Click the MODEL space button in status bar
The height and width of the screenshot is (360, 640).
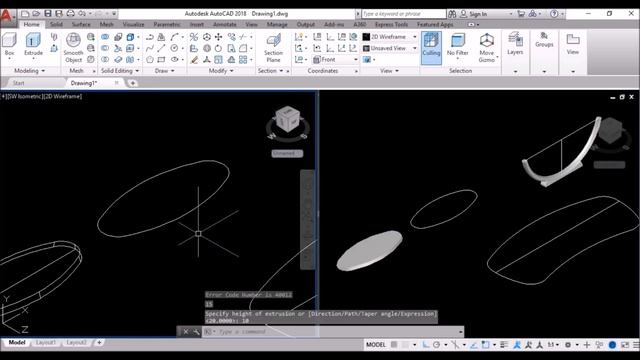376,344
